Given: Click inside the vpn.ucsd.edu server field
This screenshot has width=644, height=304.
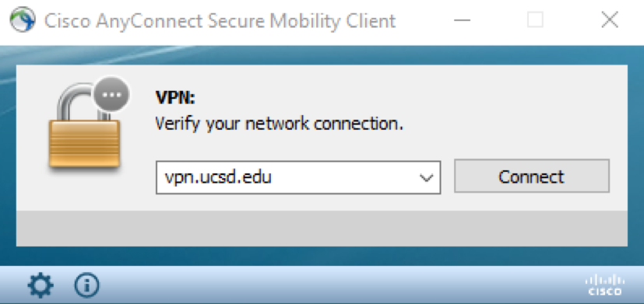Looking at the screenshot, I should pos(287,177).
